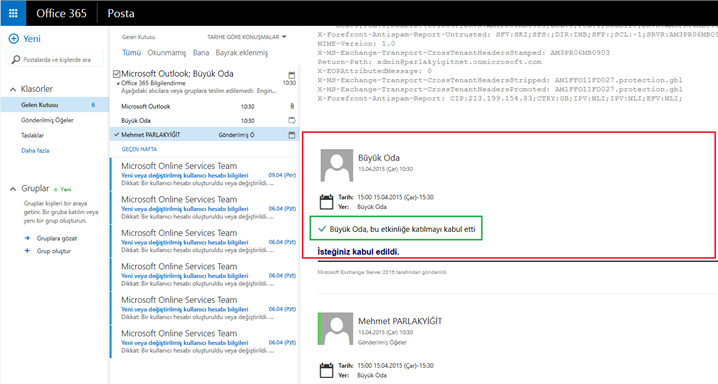This screenshot has width=718, height=384.
Task: Click Mehmet PARLAKYİĞİT sender name in reading pane
Action: [x=400, y=321]
